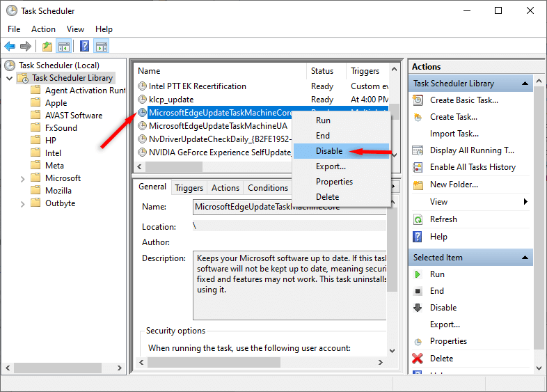Click clock icon beside klcp_update task
This screenshot has height=392, width=547.
click(x=142, y=99)
